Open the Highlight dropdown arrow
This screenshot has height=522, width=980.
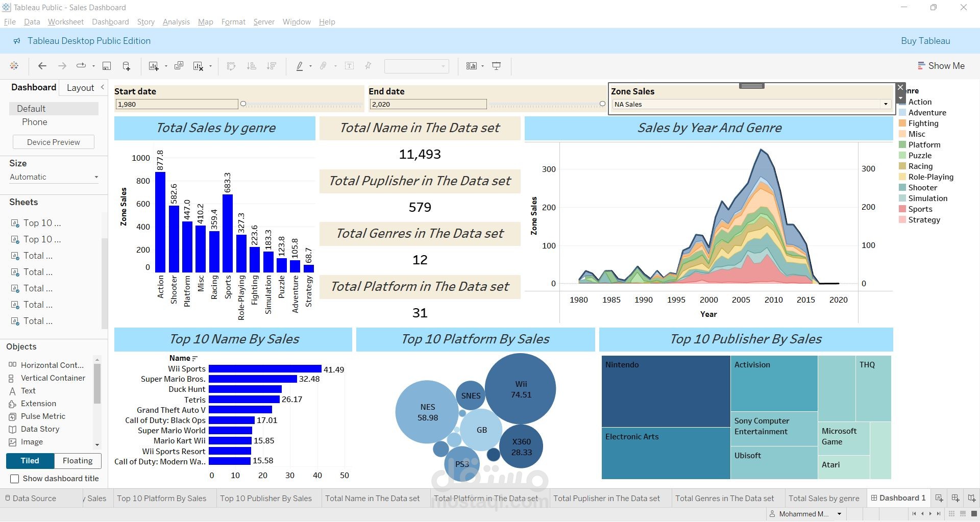click(x=310, y=66)
